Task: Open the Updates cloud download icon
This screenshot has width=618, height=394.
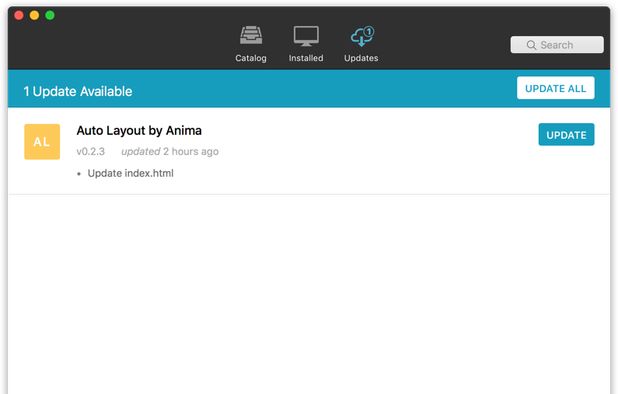Action: tap(362, 36)
